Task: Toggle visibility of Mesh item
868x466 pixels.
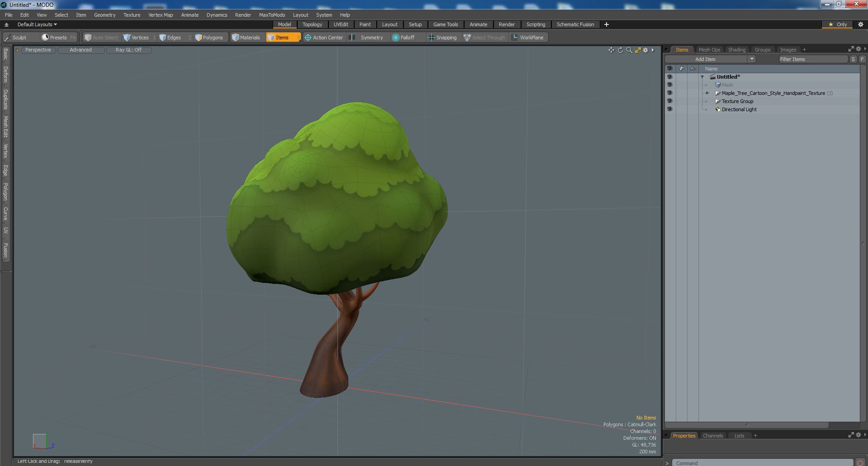Action: tap(669, 85)
